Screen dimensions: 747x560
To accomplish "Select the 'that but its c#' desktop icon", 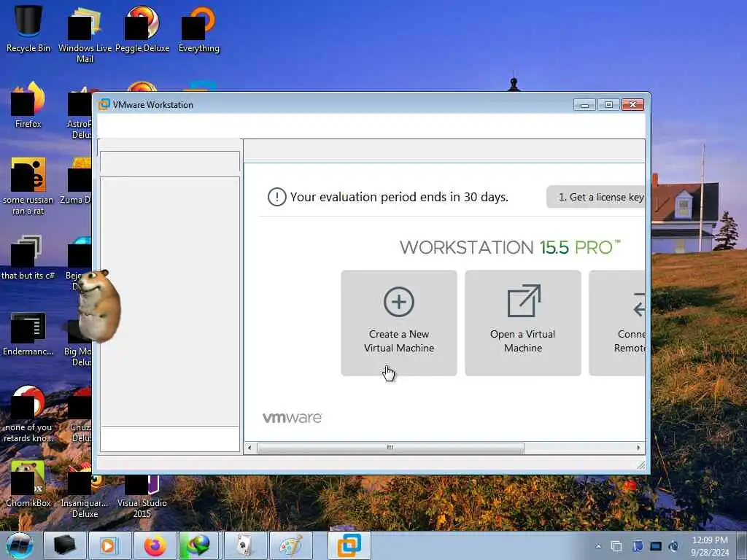I will click(28, 257).
